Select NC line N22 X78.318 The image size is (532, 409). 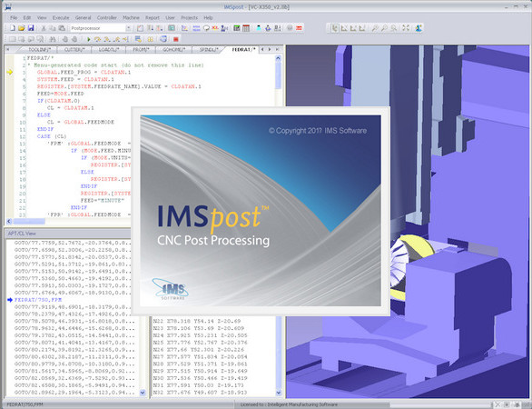coord(197,321)
